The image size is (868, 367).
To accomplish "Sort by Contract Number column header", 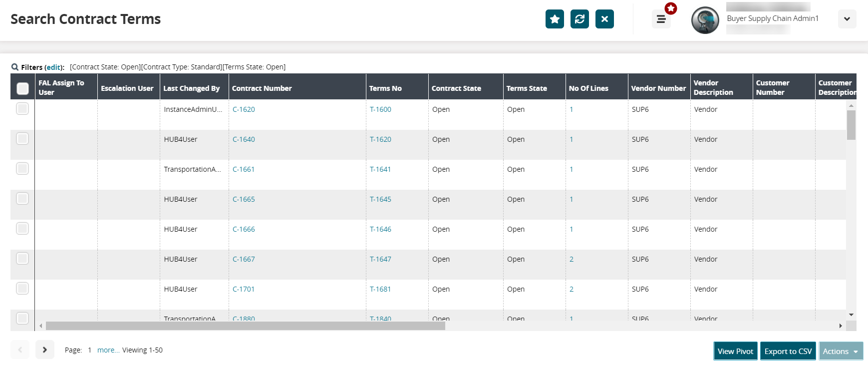I will pos(262,88).
